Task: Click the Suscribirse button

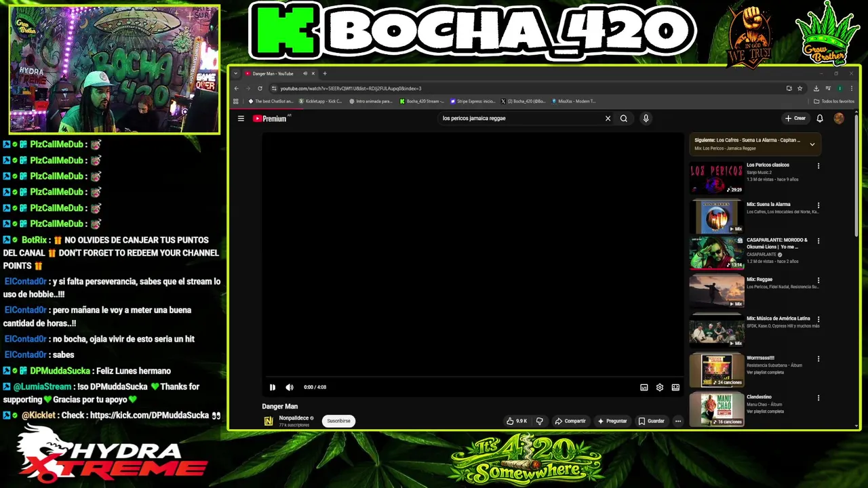Action: tap(338, 421)
